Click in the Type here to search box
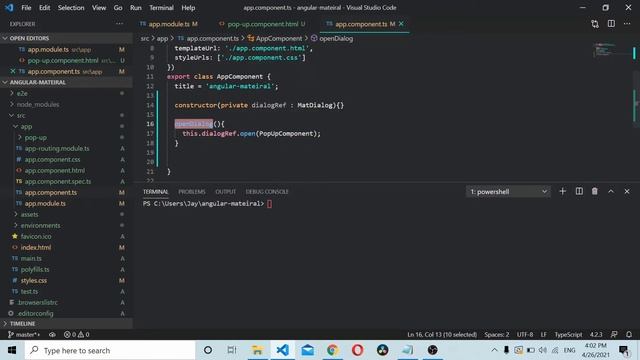The height and width of the screenshot is (360, 640). (x=110, y=350)
